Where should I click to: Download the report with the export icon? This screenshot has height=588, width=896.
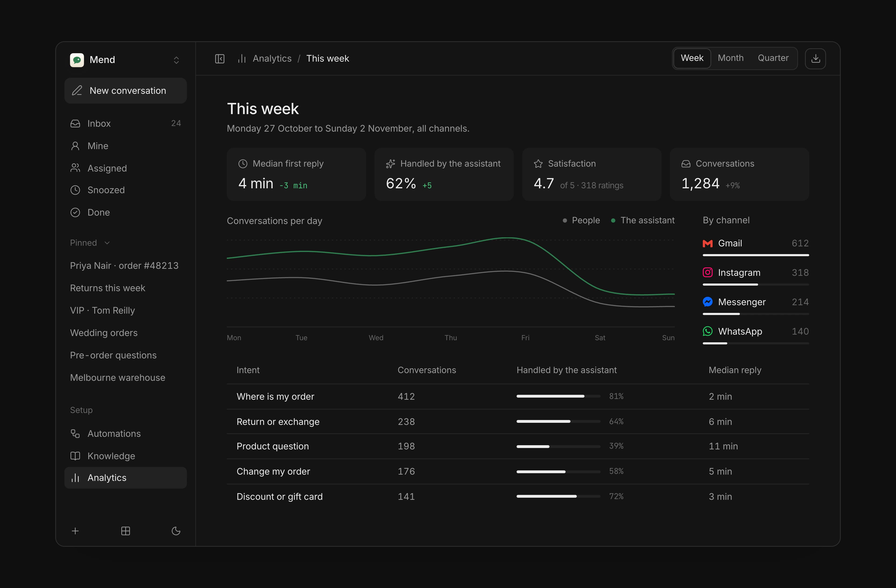pyautogui.click(x=815, y=59)
